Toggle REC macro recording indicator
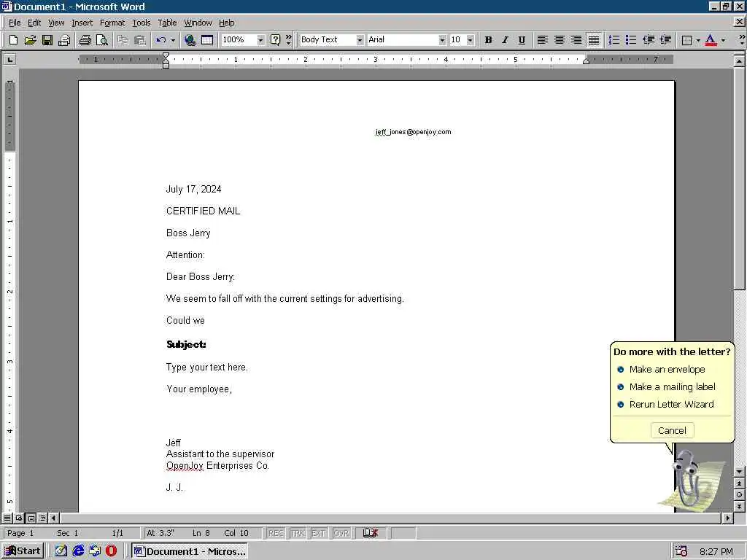Image resolution: width=747 pixels, height=560 pixels. (276, 533)
